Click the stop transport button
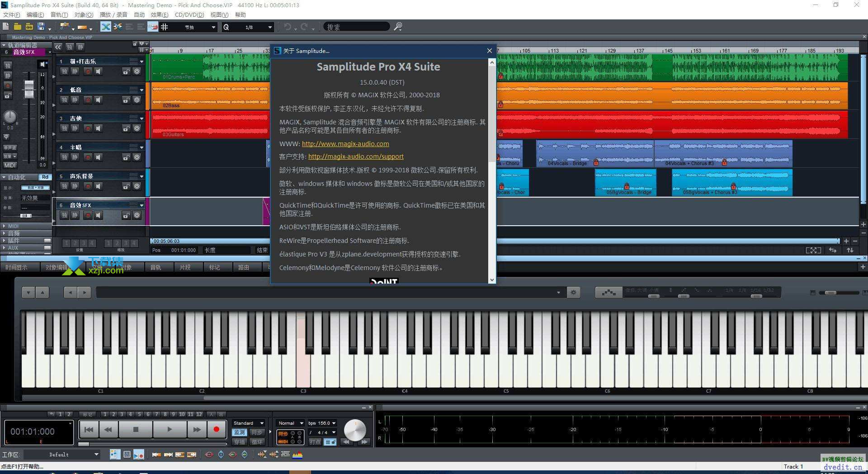 pyautogui.click(x=136, y=429)
